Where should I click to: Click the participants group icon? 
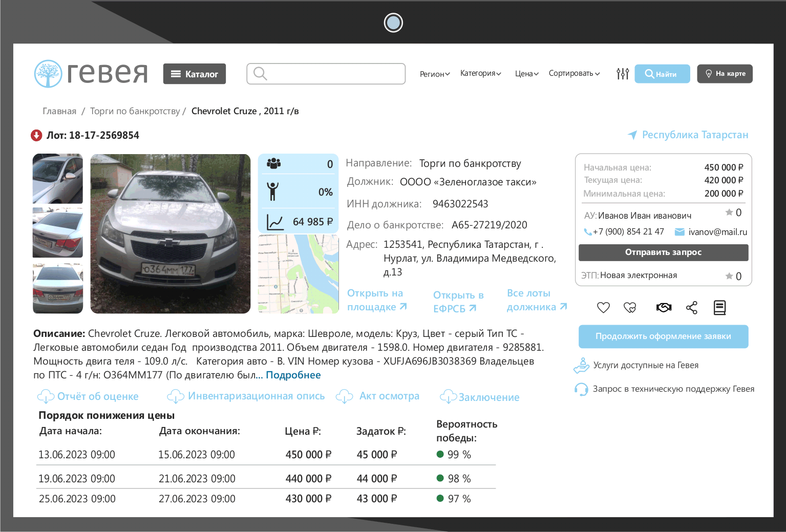[x=274, y=163]
